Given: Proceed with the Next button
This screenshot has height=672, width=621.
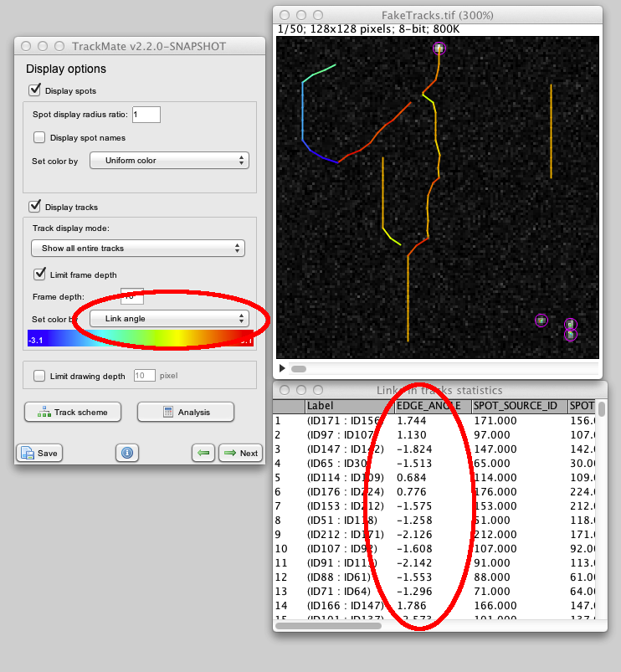Looking at the screenshot, I should pyautogui.click(x=240, y=453).
